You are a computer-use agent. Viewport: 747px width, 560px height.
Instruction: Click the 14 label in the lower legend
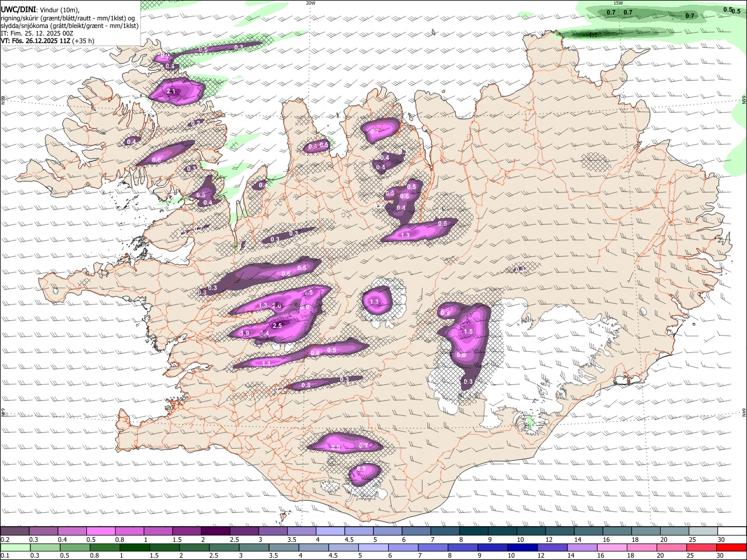pyautogui.click(x=571, y=556)
